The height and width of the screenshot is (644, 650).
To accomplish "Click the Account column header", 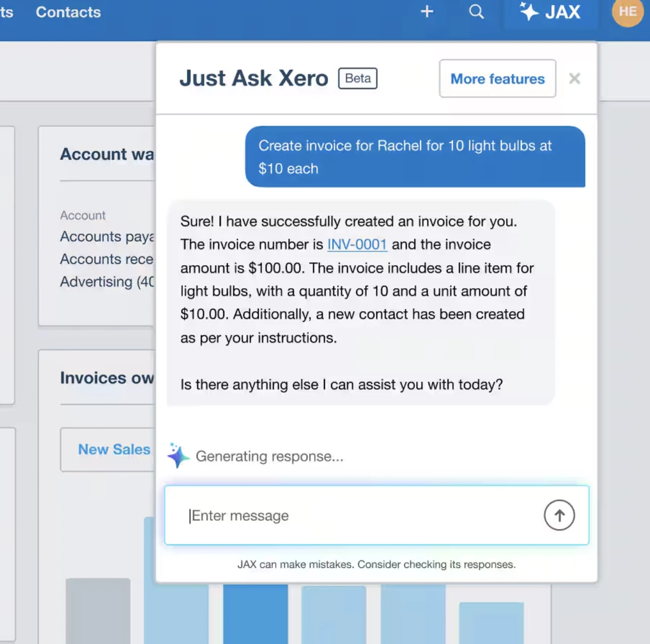I will [83, 215].
